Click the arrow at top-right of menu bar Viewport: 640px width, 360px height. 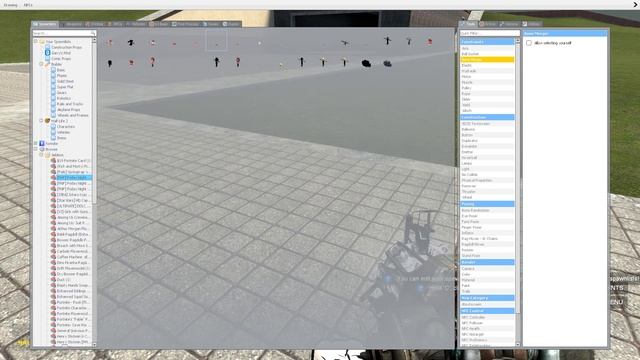(635, 5)
